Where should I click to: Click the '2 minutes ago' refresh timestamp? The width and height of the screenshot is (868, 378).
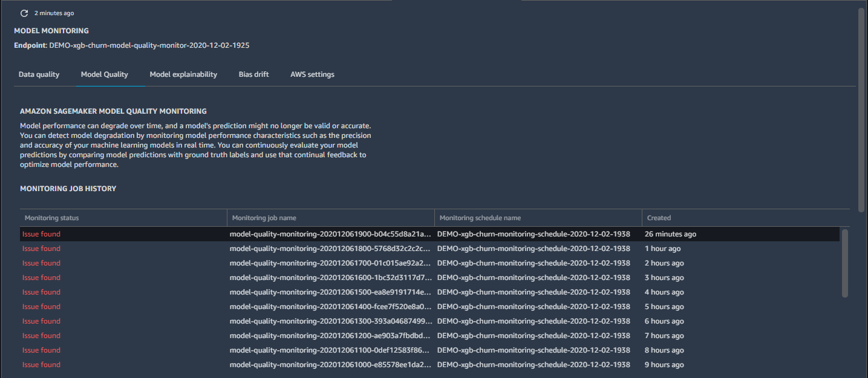point(54,13)
